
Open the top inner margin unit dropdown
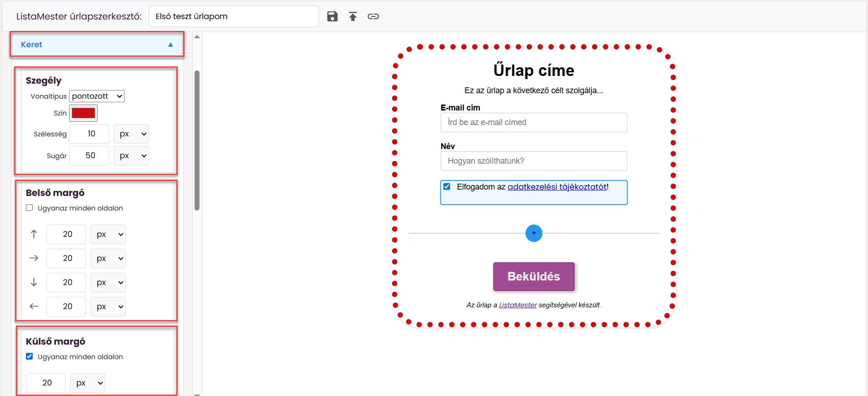click(108, 234)
